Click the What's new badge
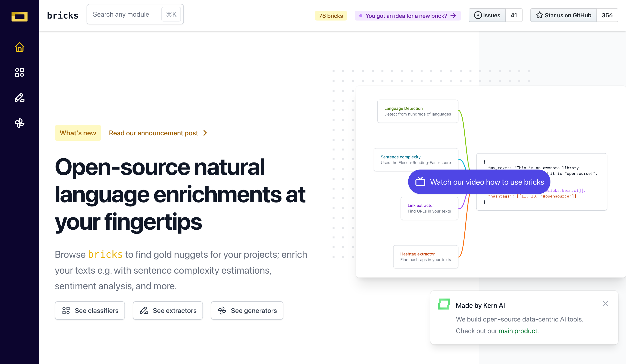 pos(78,133)
